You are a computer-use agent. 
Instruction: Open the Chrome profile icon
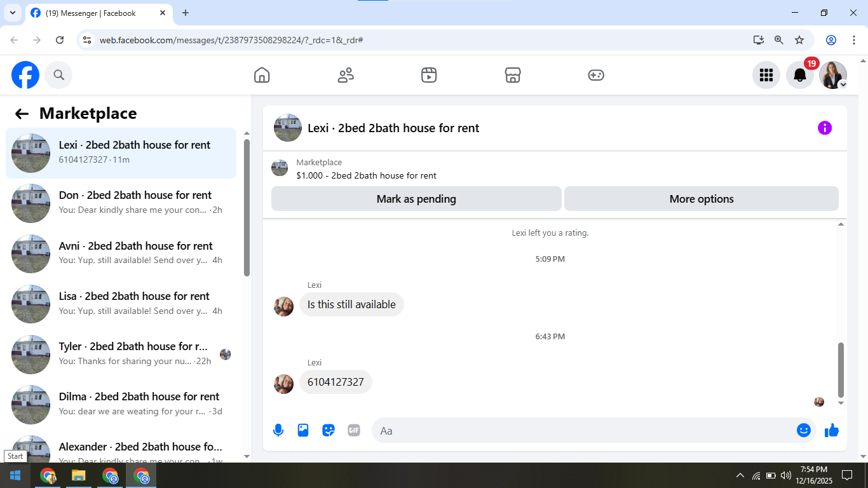coord(831,40)
